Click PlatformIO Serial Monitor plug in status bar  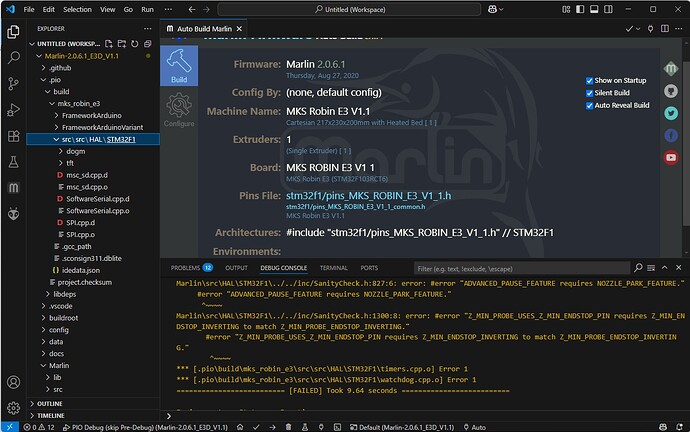point(321,427)
